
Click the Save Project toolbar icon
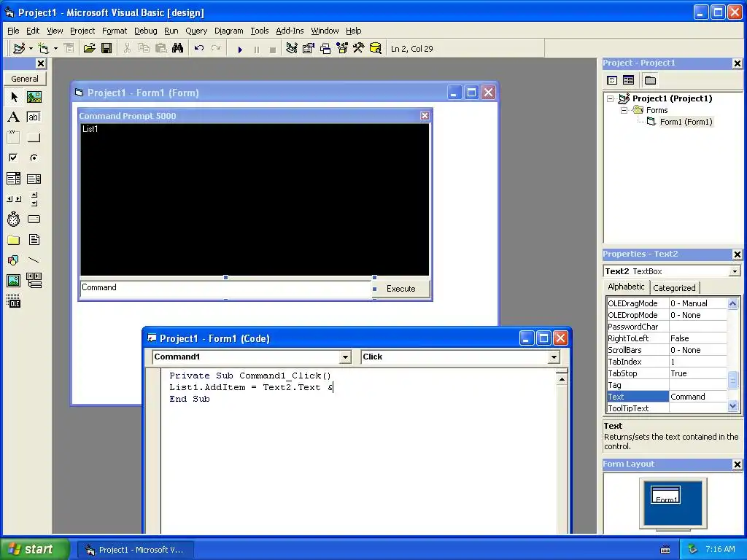[x=107, y=49]
